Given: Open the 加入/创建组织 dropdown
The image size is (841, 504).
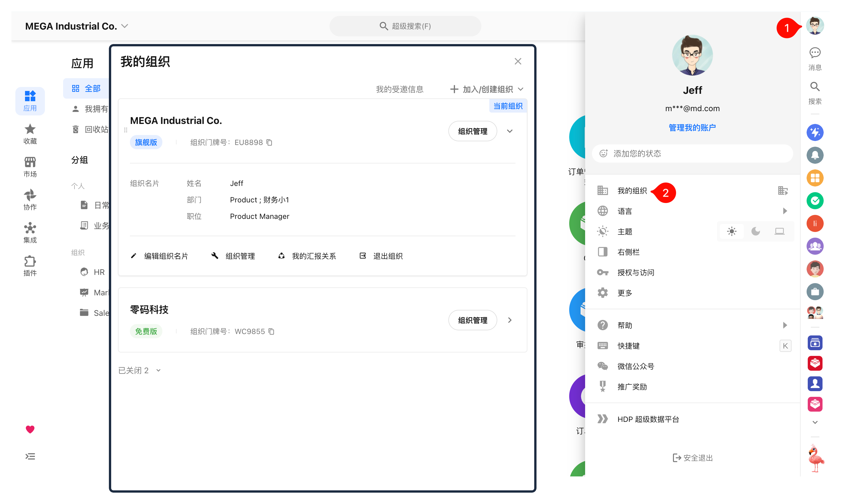Looking at the screenshot, I should point(486,89).
